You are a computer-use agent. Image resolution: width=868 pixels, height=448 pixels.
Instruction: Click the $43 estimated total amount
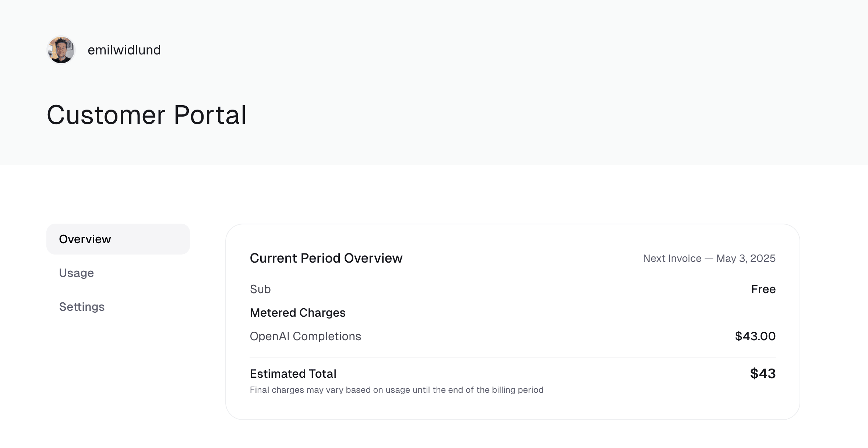(x=763, y=374)
